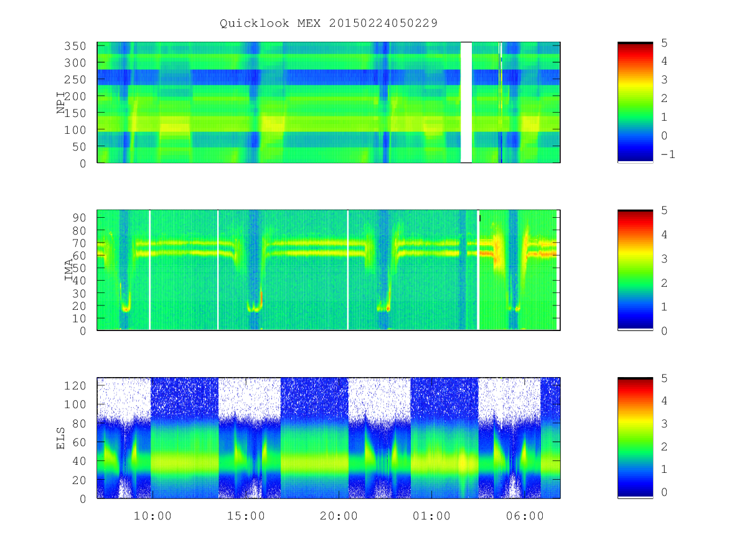747x560 pixels.
Task: Click the white data gap in NPI panel
Action: pyautogui.click(x=466, y=103)
